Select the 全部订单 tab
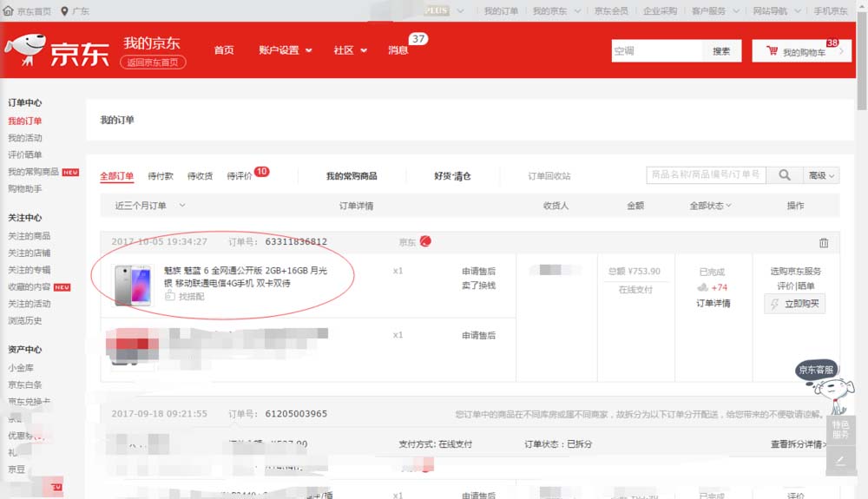The image size is (868, 499). 116,176
